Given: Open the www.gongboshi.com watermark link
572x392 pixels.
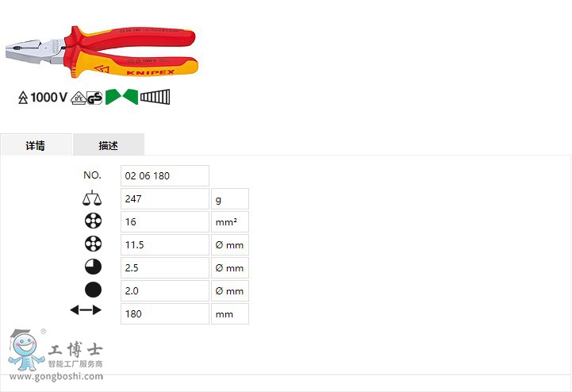Looking at the screenshot, I should [56, 376].
